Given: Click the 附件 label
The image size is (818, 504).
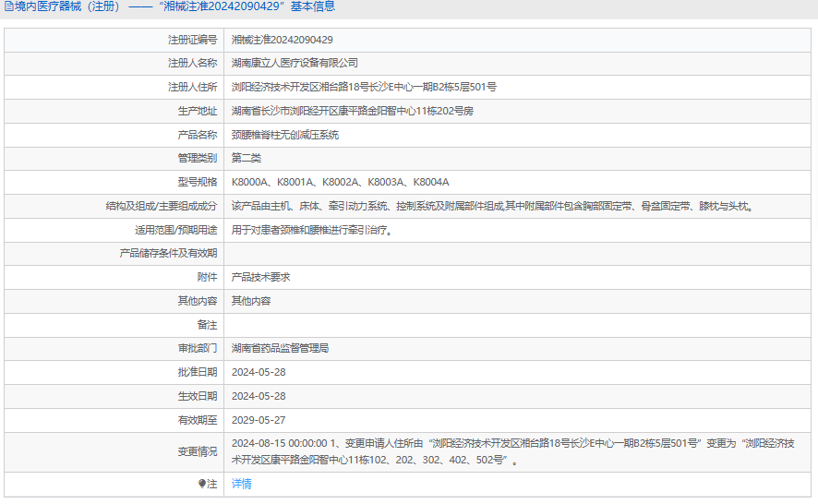Looking at the screenshot, I should [207, 277].
